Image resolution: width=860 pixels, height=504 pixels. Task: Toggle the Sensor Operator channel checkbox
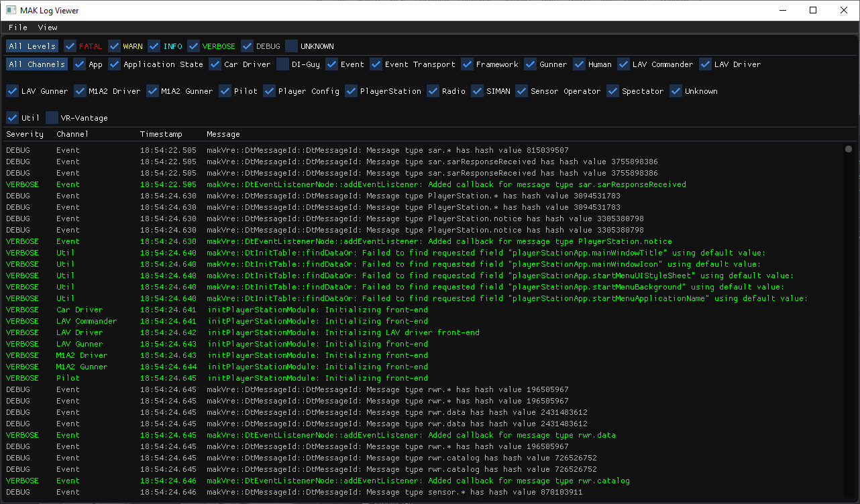(x=521, y=91)
